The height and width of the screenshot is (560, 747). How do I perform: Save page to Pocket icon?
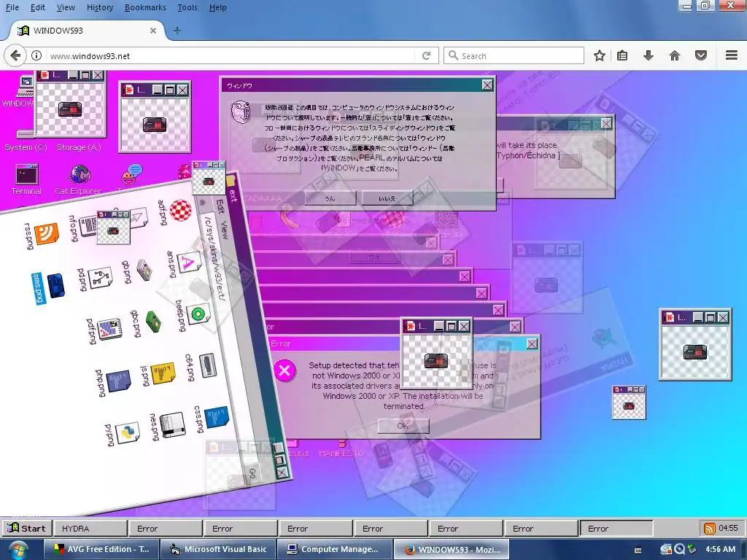(701, 55)
